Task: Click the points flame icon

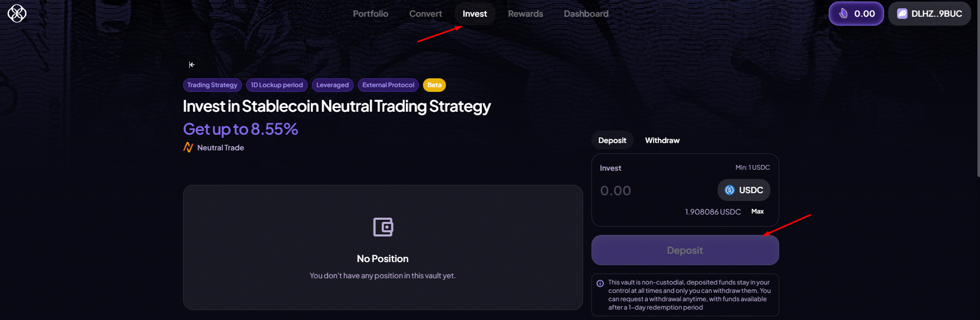Action: pos(843,14)
